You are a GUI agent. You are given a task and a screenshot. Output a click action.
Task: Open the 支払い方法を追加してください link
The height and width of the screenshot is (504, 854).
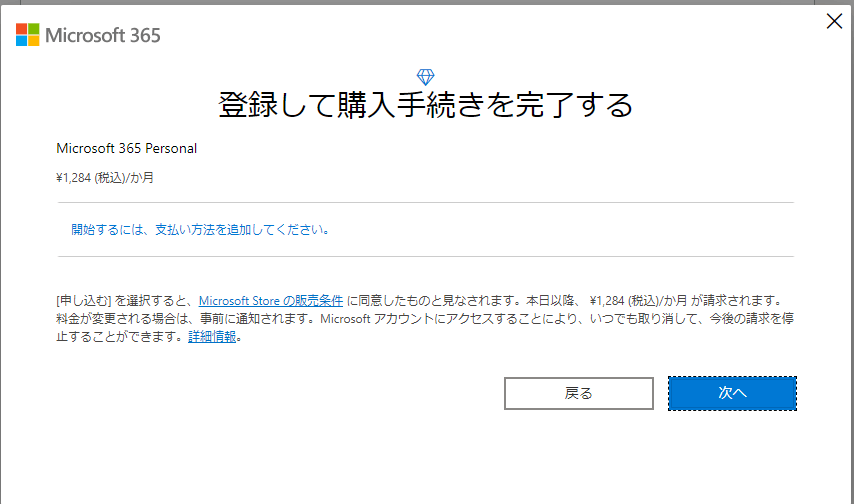200,229
